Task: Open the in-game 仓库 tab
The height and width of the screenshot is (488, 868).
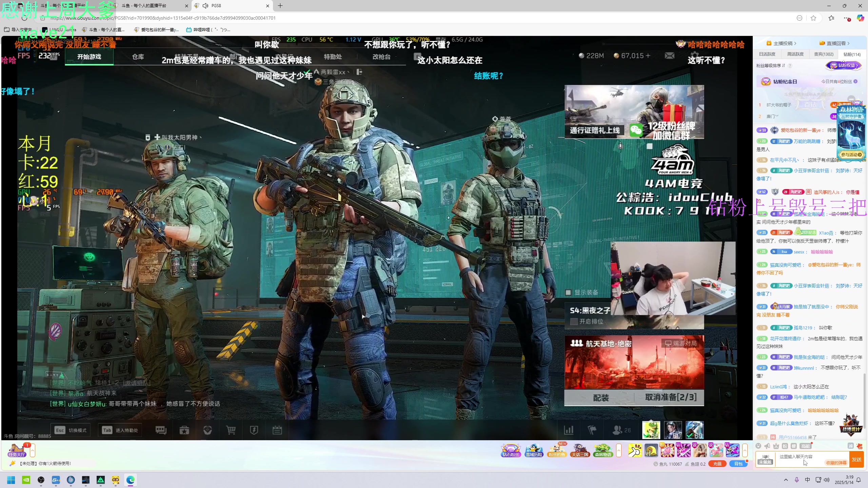Action: click(x=138, y=57)
